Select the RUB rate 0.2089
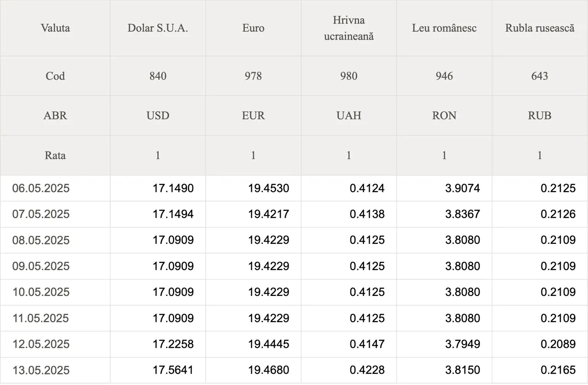This screenshot has height=385, width=588. click(558, 344)
